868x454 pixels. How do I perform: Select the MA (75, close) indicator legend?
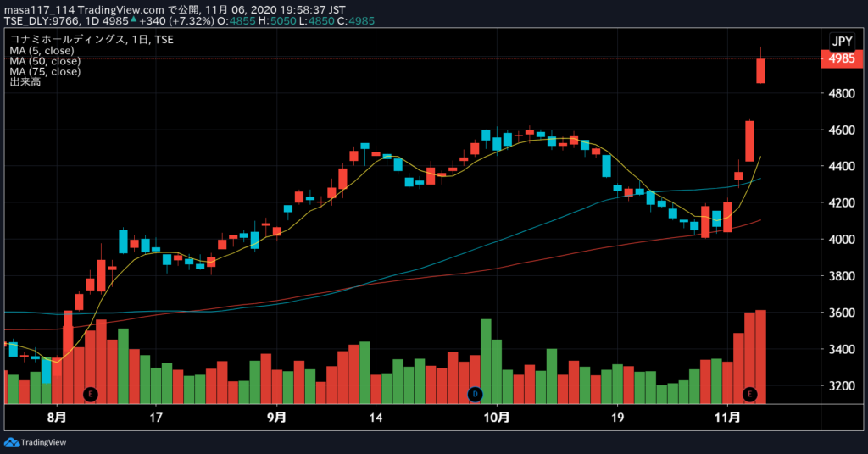(x=45, y=71)
